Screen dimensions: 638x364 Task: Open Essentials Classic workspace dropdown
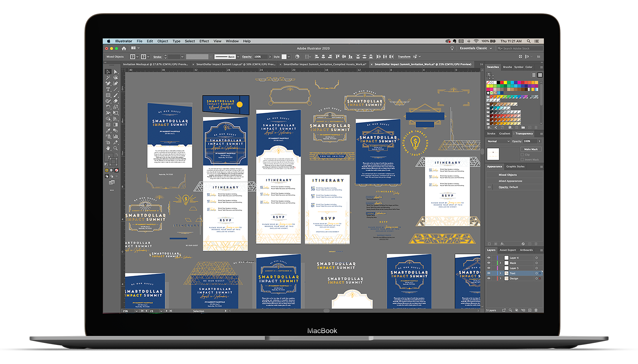click(x=476, y=48)
